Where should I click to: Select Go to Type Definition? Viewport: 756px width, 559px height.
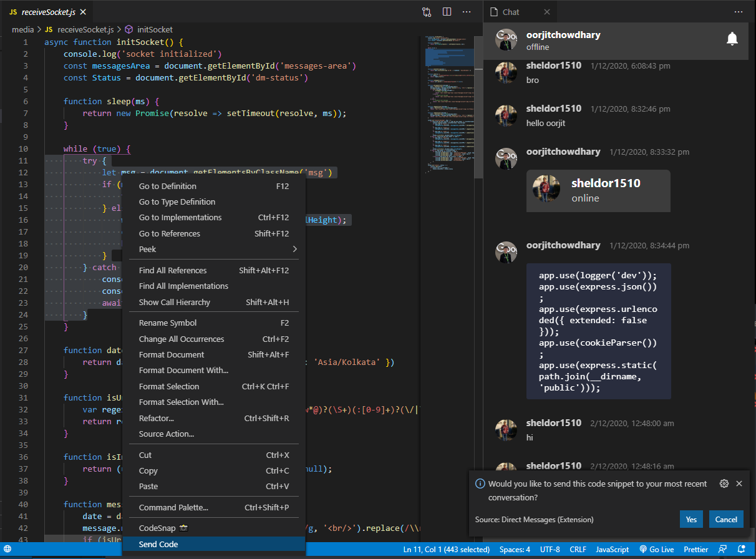point(213,202)
